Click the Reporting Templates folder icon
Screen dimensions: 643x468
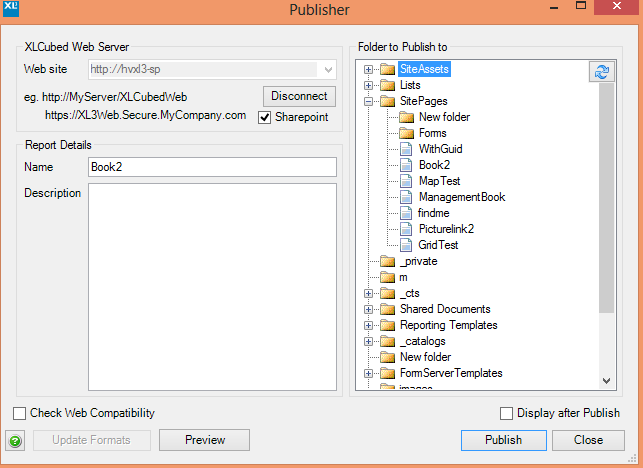pyautogui.click(x=388, y=325)
